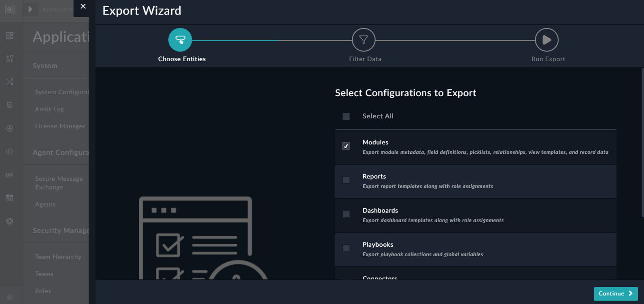
Task: Click the Continue button
Action: (615, 294)
